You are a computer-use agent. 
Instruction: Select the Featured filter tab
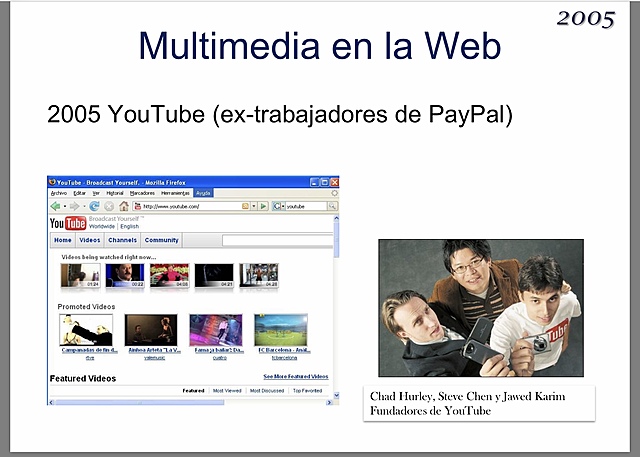point(193,391)
